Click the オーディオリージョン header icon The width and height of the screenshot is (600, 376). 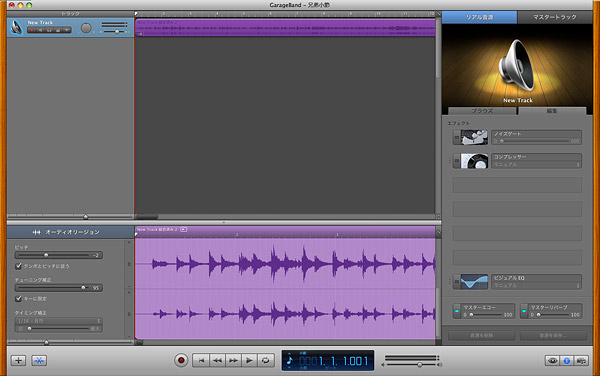(36, 232)
